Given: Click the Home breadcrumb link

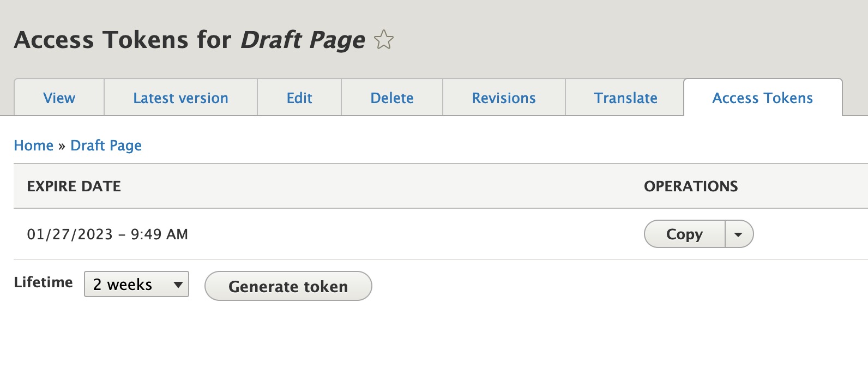Looking at the screenshot, I should 34,146.
